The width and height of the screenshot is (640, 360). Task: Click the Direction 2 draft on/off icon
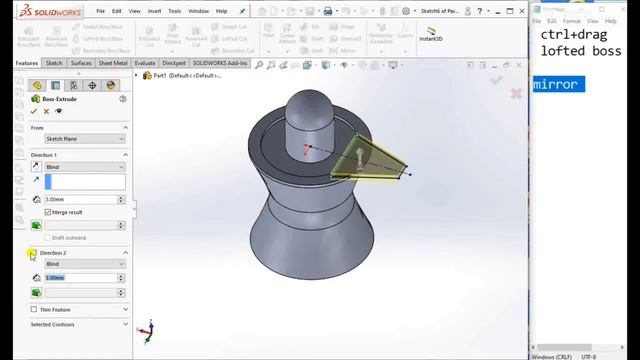coord(36,293)
